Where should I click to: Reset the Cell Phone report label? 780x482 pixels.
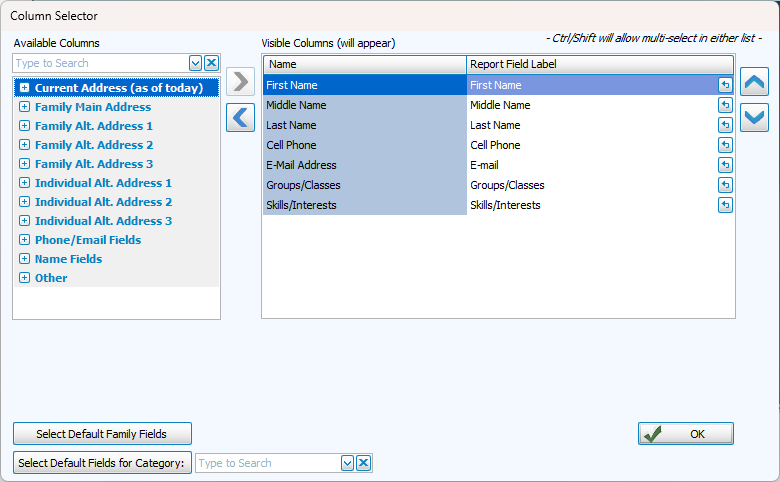pyautogui.click(x=725, y=145)
